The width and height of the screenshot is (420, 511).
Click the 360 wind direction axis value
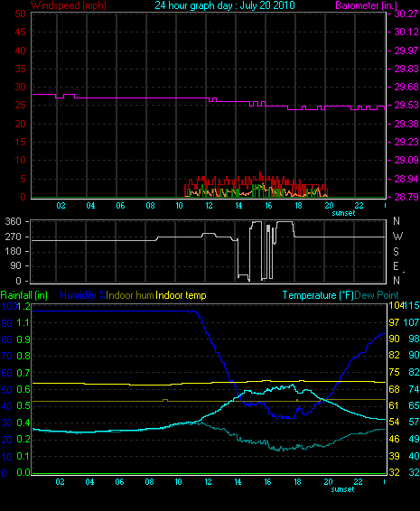[x=13, y=221]
